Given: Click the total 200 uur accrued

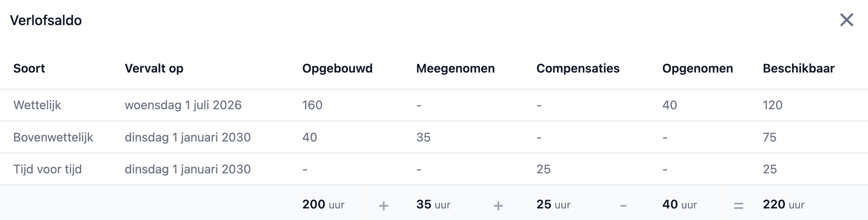Looking at the screenshot, I should point(323,204).
